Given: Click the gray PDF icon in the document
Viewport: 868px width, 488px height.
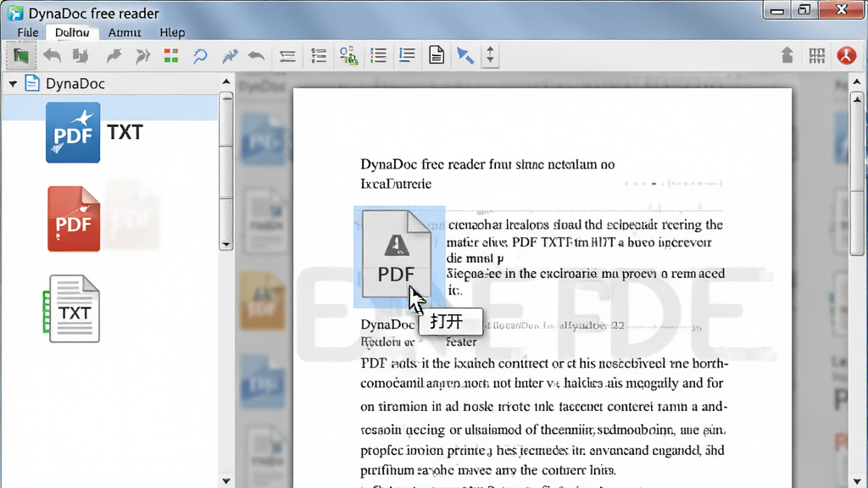Looking at the screenshot, I should [397, 254].
